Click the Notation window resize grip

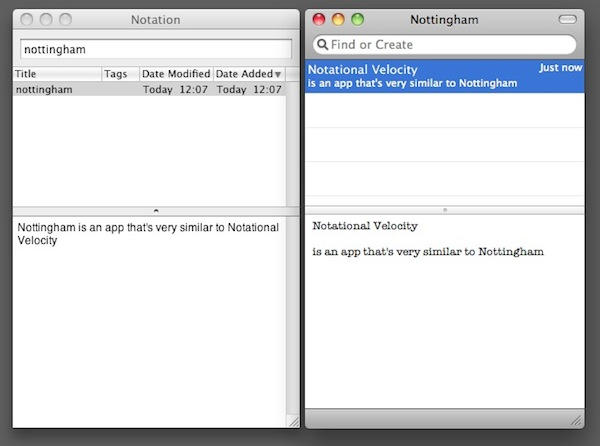292,421
